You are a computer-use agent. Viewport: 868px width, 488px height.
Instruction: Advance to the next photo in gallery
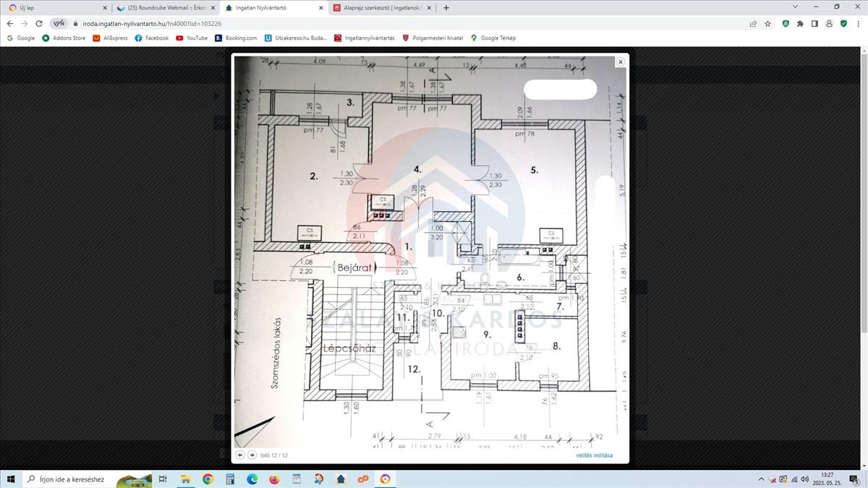[x=252, y=455]
